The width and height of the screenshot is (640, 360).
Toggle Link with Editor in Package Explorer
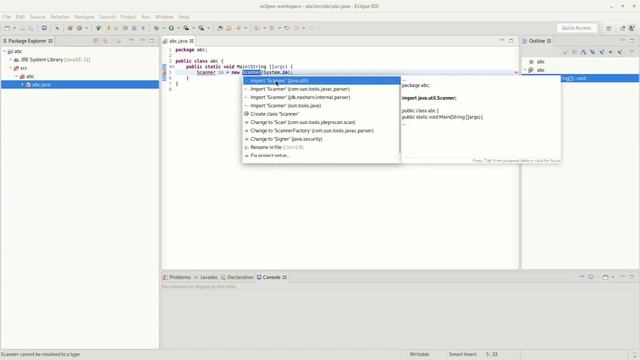click(105, 41)
